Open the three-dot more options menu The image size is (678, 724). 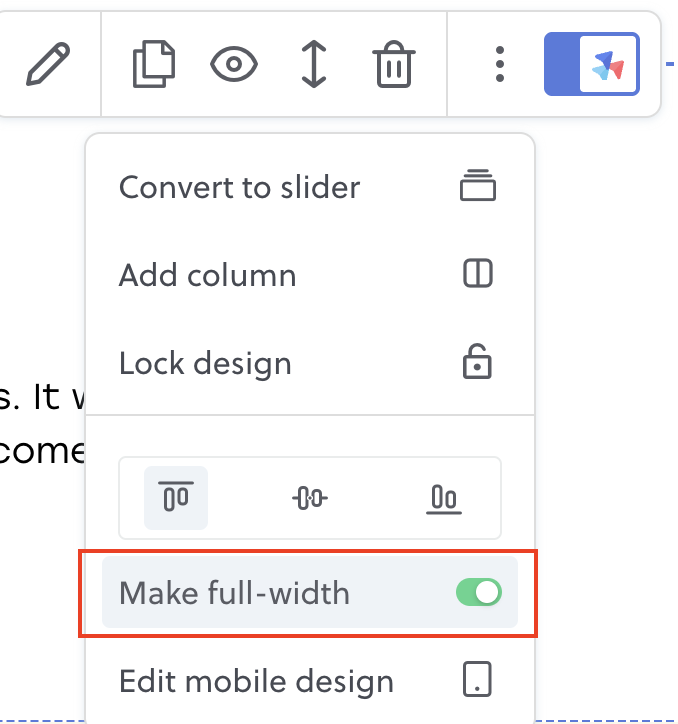tap(499, 64)
